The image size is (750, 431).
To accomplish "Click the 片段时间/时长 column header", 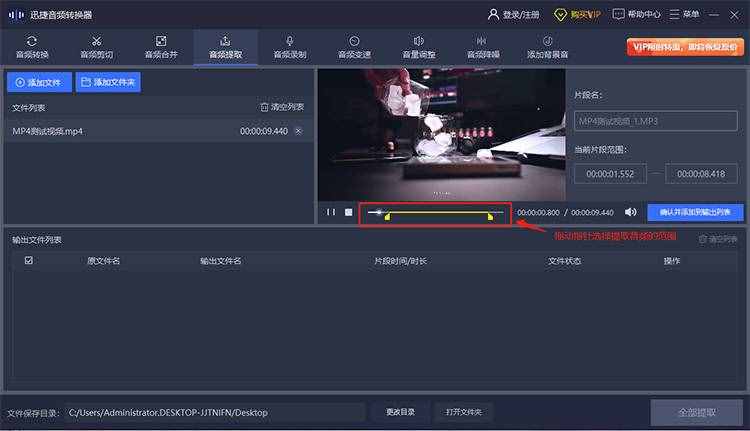I will (400, 261).
